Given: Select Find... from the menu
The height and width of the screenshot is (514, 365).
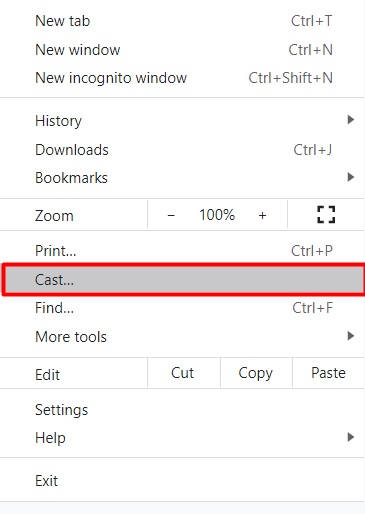Looking at the screenshot, I should point(182,308).
